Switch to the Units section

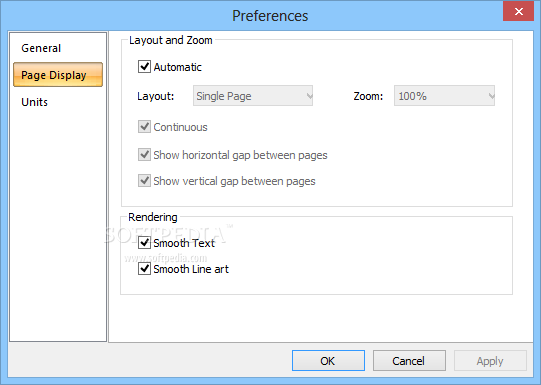click(35, 102)
